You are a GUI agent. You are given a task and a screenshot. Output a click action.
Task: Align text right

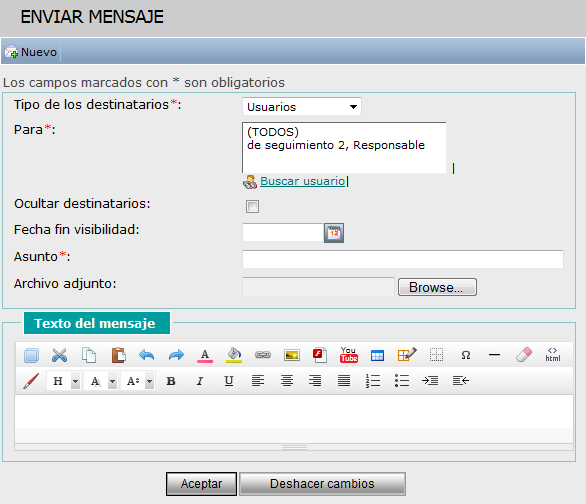[315, 381]
